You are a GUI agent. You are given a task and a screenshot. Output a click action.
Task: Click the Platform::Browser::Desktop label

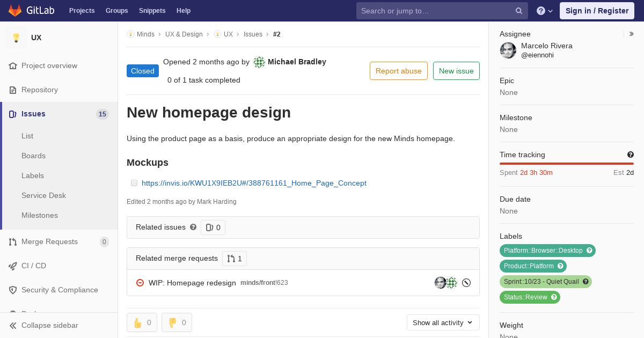(x=543, y=251)
